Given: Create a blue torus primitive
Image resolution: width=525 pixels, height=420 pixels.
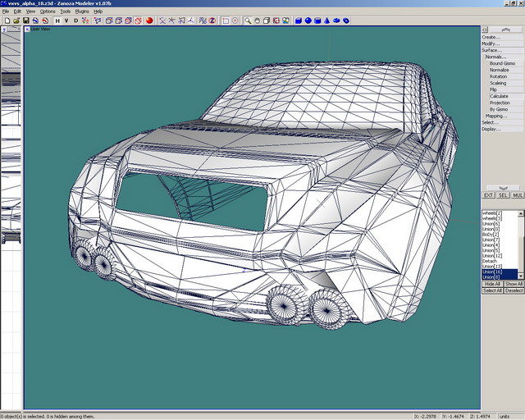Looking at the screenshot, I should (x=337, y=21).
